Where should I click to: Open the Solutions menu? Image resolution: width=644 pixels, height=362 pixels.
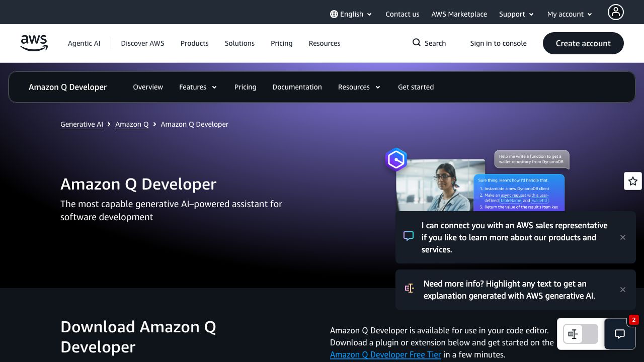(x=239, y=43)
